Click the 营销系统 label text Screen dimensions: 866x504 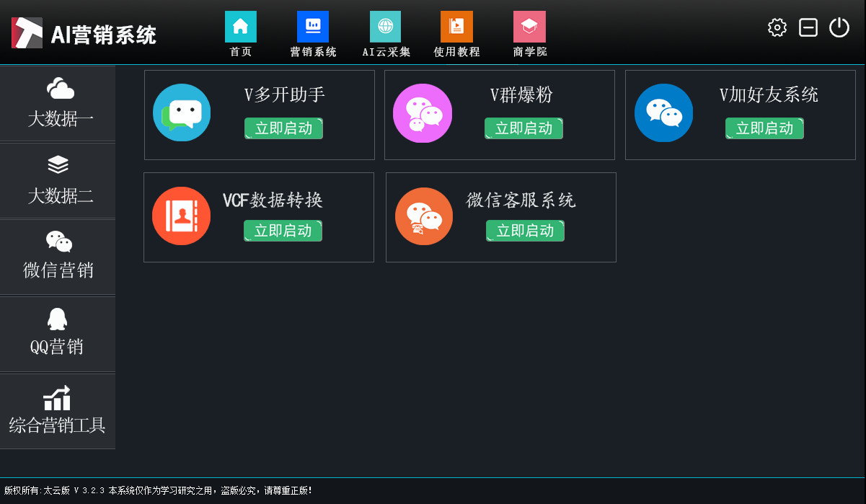pyautogui.click(x=314, y=52)
